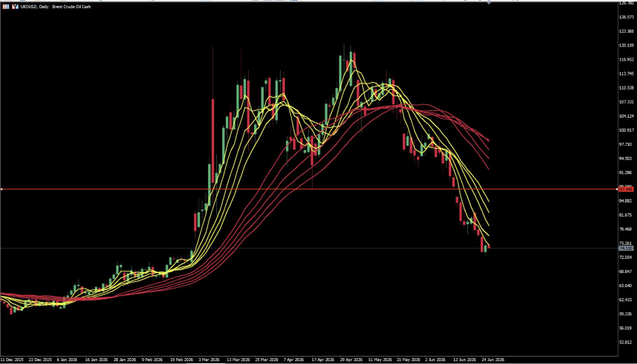Viewport: 637px width, 364px height.
Task: Click price scale value 94.503
Action: [x=626, y=158]
